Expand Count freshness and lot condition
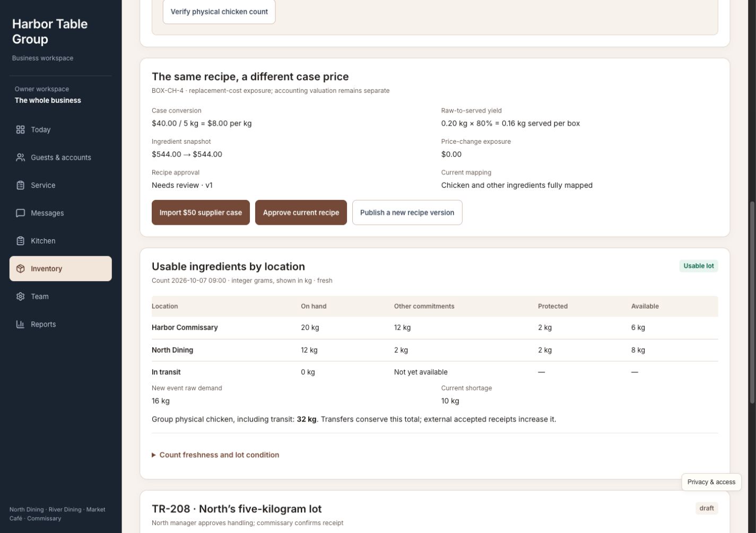 coord(215,455)
